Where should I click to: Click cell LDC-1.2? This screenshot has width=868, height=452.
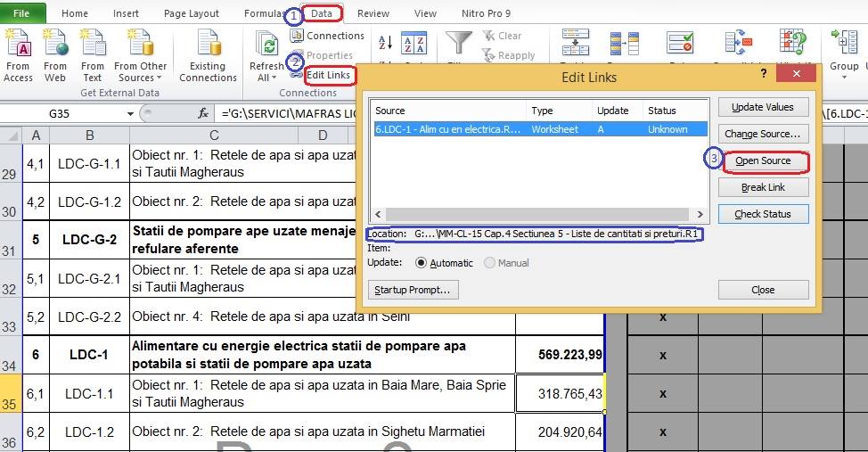(x=89, y=431)
